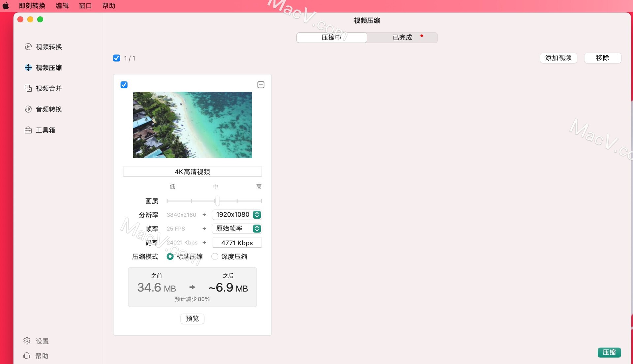The height and width of the screenshot is (364, 633).
Task: Start compression with green 压缩 button
Action: click(609, 352)
